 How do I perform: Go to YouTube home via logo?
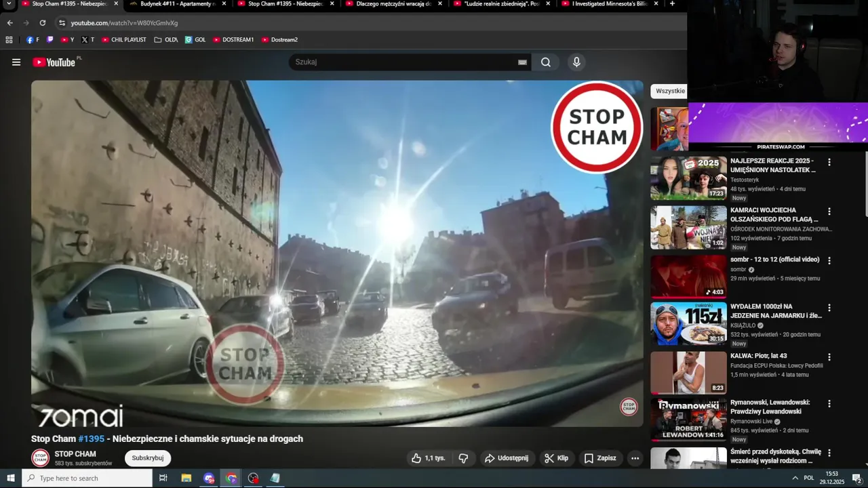pos(54,62)
